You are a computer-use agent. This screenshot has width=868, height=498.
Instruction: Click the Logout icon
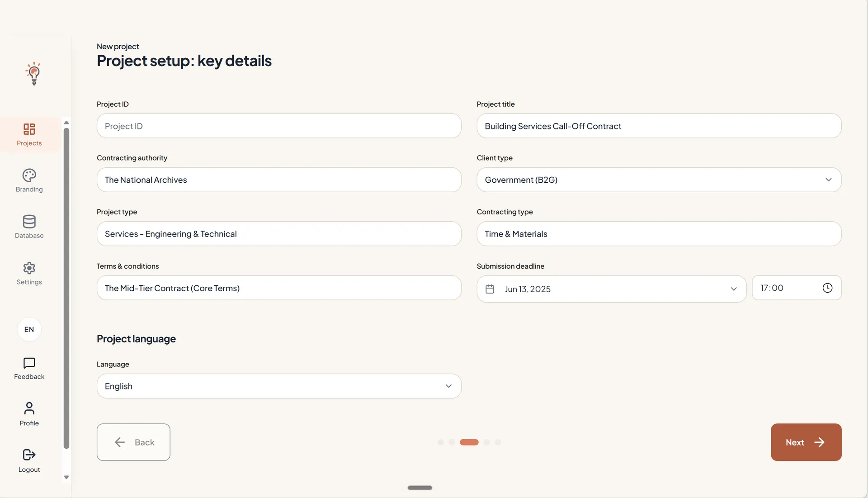point(29,455)
